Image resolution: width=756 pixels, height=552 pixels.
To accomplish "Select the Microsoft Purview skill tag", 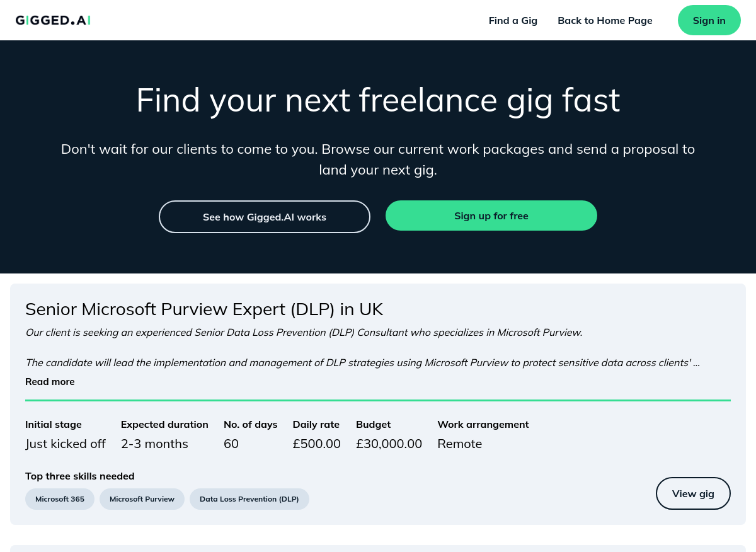I will tap(142, 499).
